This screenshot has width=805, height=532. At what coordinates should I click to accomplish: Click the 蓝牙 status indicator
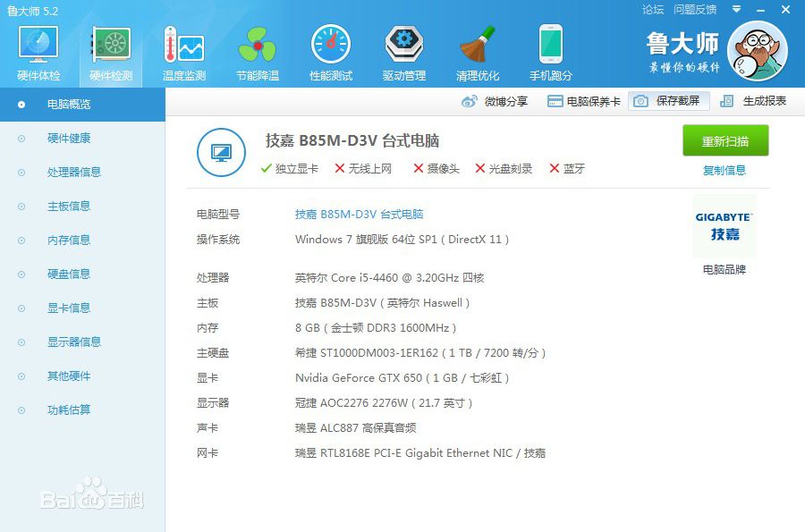[x=567, y=169]
